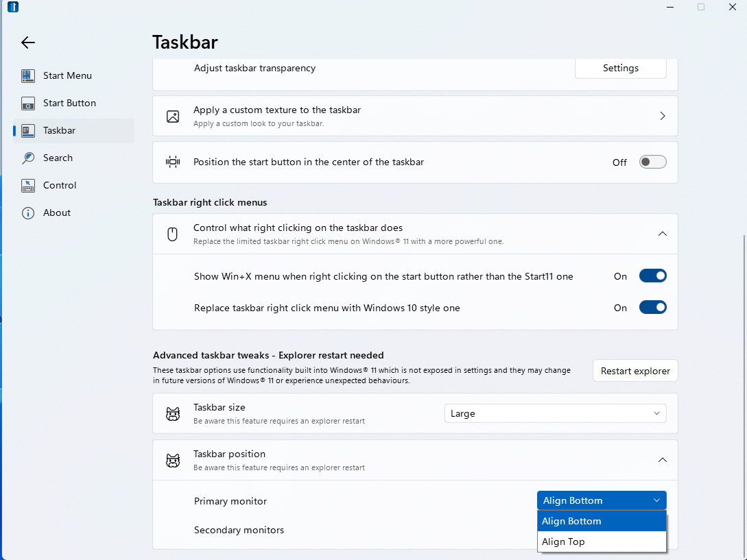This screenshot has width=747, height=560.
Task: Click the bear icon next to Taskbar position
Action: pyautogui.click(x=173, y=461)
